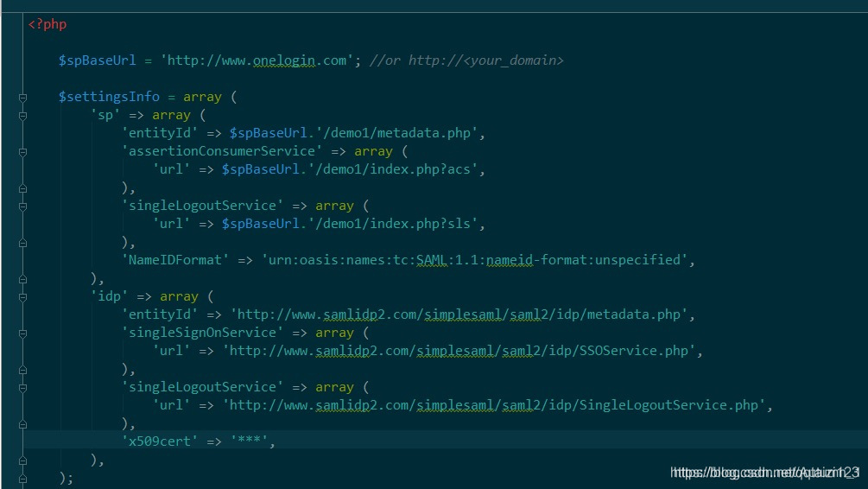Click the '<?php' opening tag
Image resolution: width=868 pixels, height=489 pixels.
point(48,24)
